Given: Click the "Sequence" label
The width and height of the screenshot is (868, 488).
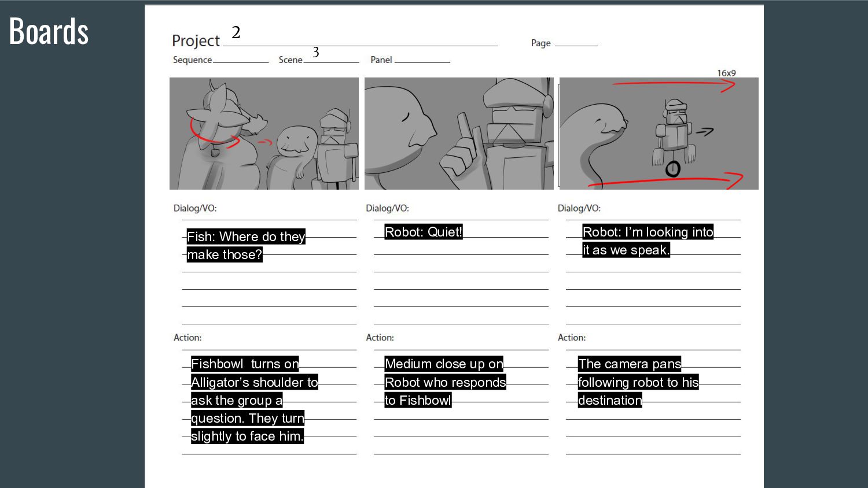Looking at the screenshot, I should 192,60.
